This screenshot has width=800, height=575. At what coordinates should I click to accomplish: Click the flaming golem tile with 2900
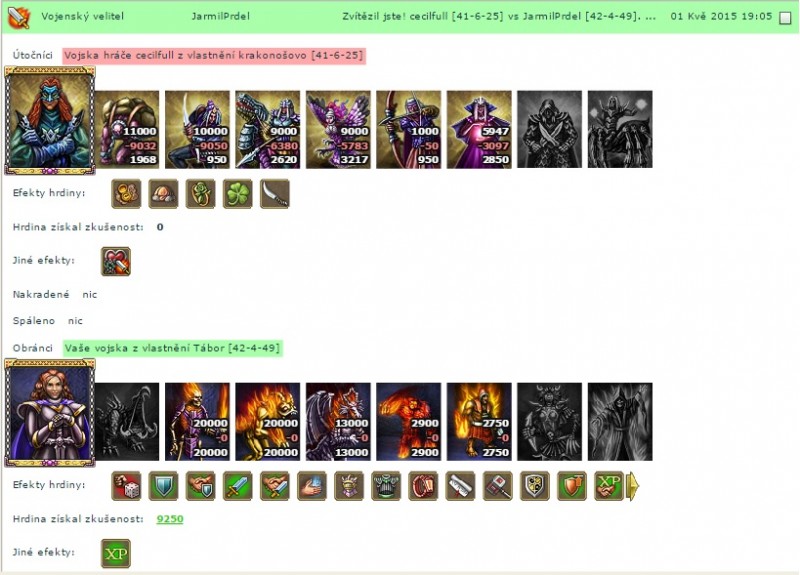[409, 421]
